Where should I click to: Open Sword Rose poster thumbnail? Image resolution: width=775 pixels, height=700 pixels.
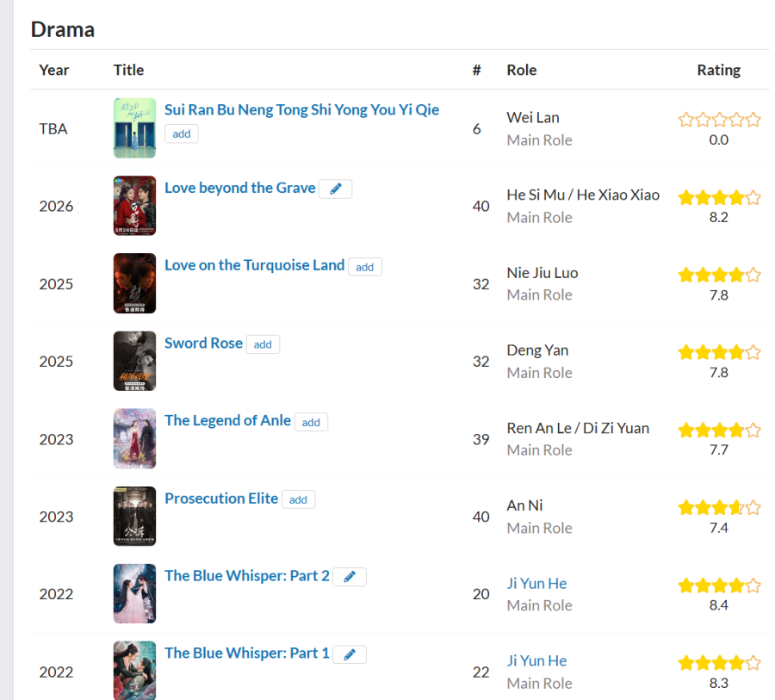click(x=134, y=361)
